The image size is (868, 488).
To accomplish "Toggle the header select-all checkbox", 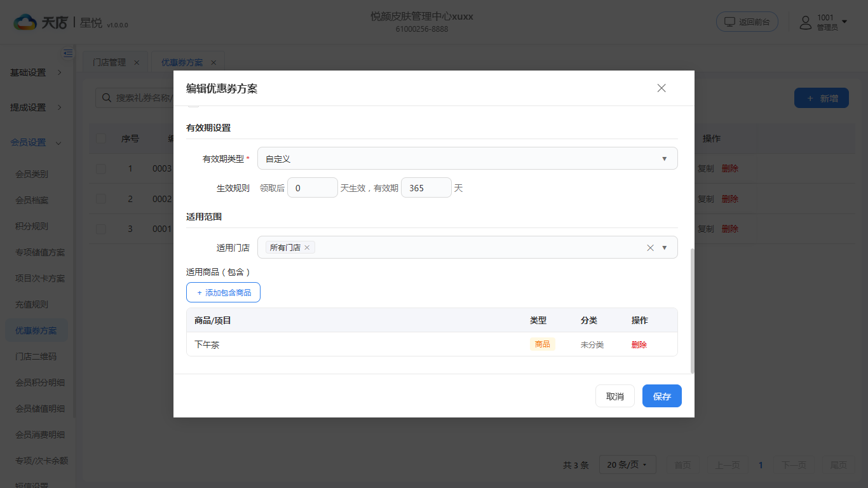I will (101, 139).
